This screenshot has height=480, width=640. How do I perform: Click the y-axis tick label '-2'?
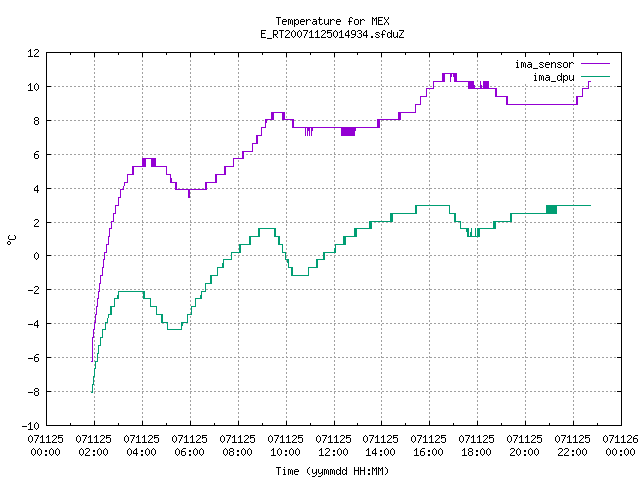point(33,290)
